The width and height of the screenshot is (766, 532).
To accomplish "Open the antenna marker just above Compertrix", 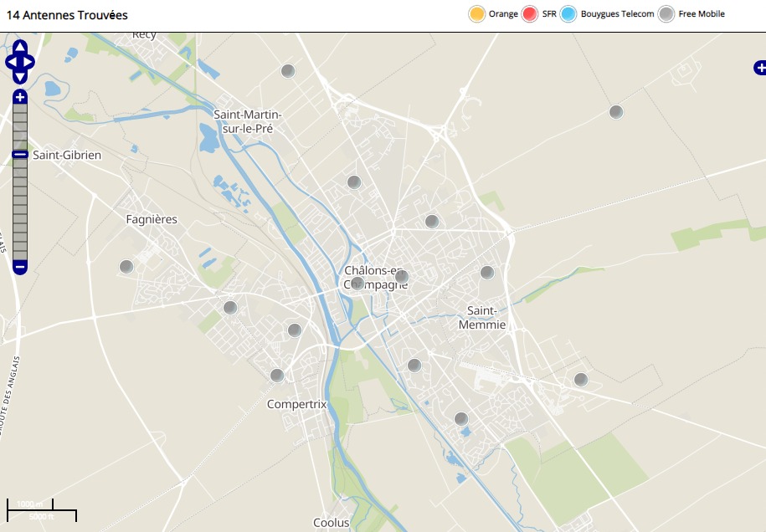I will tap(277, 376).
